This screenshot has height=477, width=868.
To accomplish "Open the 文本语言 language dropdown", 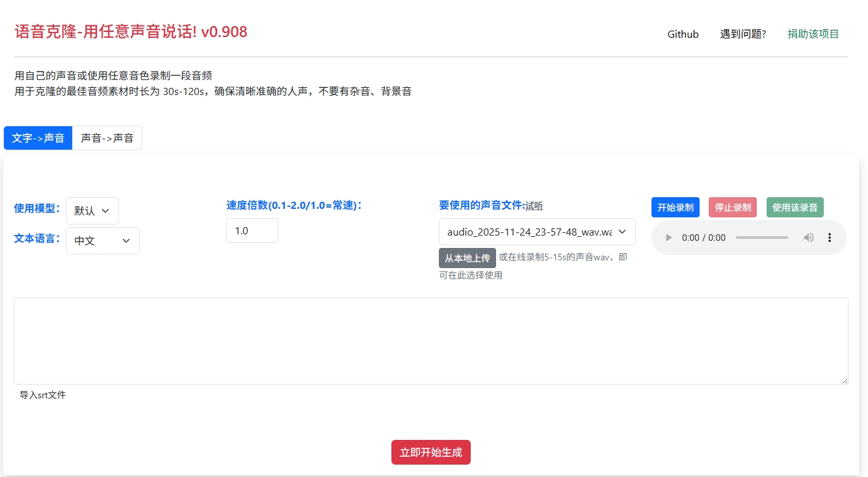I will tap(102, 240).
